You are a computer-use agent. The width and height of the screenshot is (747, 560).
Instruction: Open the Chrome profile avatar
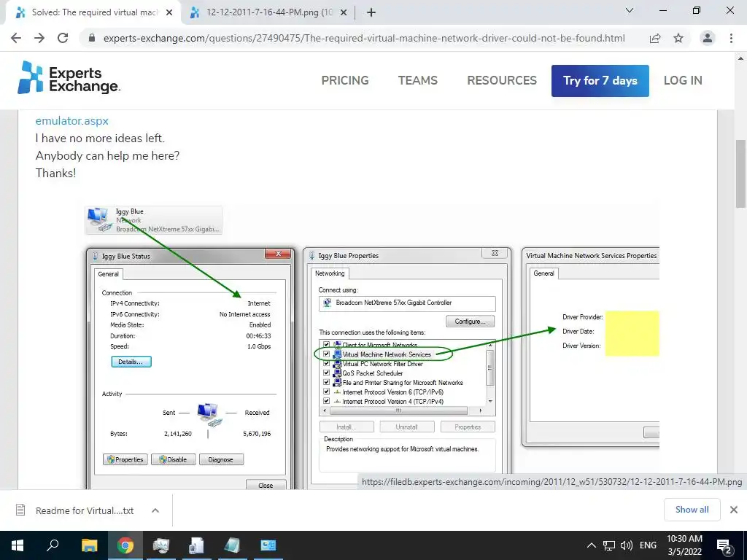[708, 38]
